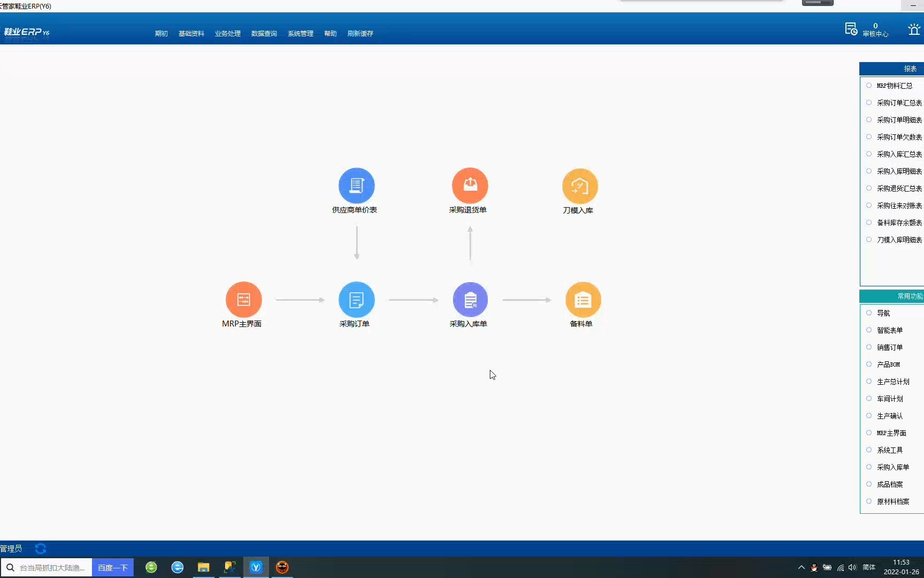This screenshot has width=924, height=578.
Task: Open the 采购退货单 purchase return icon
Action: click(469, 186)
